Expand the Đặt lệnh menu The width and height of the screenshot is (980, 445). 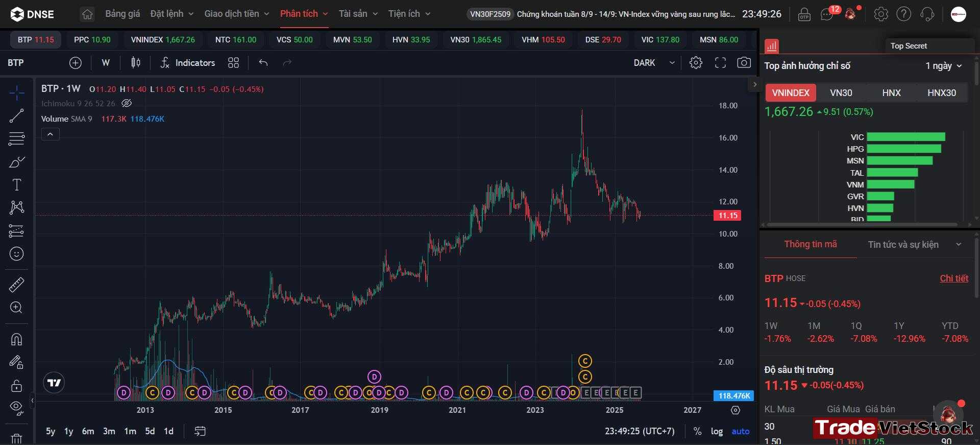(172, 14)
